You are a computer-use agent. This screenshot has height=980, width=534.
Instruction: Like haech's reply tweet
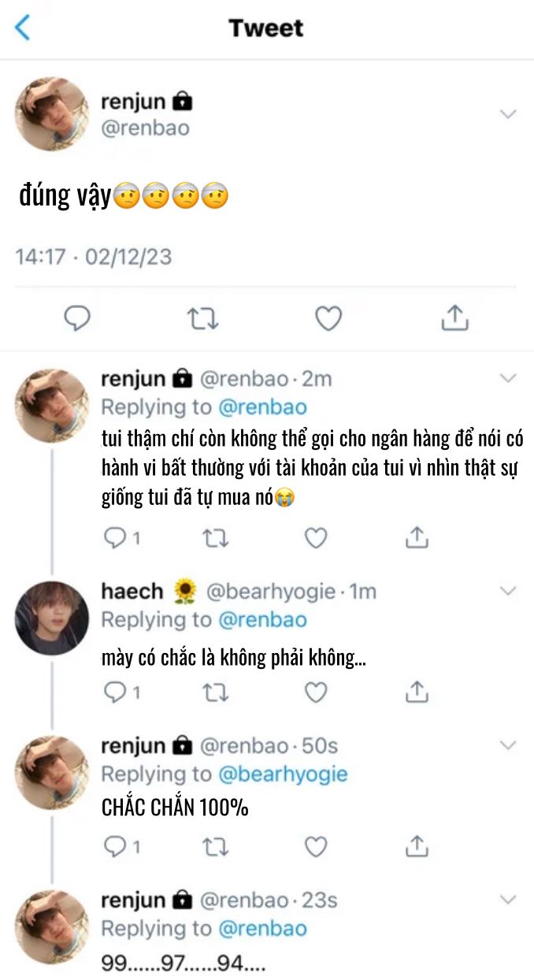pos(316,692)
